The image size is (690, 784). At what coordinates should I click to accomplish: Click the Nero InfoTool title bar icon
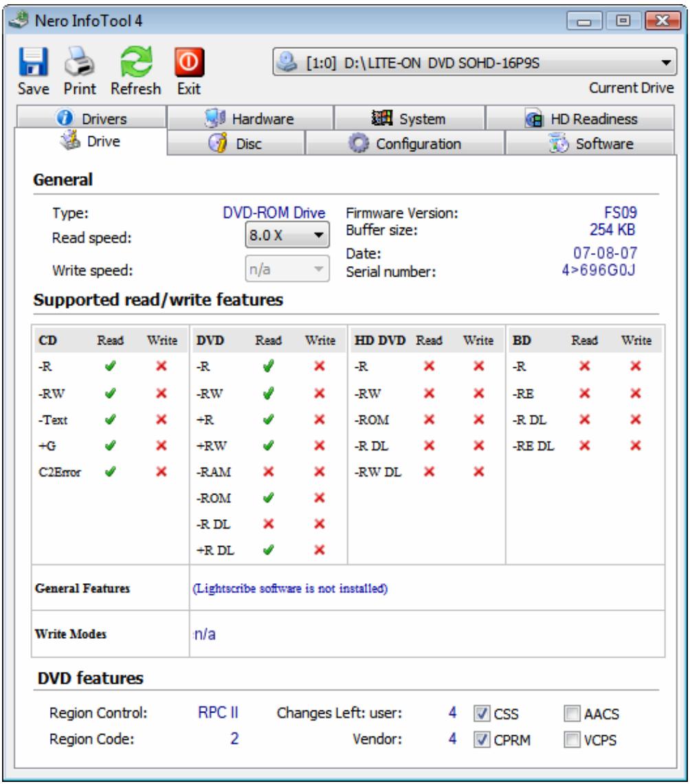[x=19, y=20]
